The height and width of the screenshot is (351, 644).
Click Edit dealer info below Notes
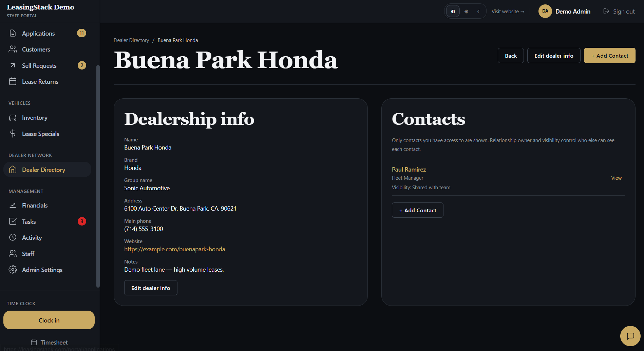tap(151, 288)
